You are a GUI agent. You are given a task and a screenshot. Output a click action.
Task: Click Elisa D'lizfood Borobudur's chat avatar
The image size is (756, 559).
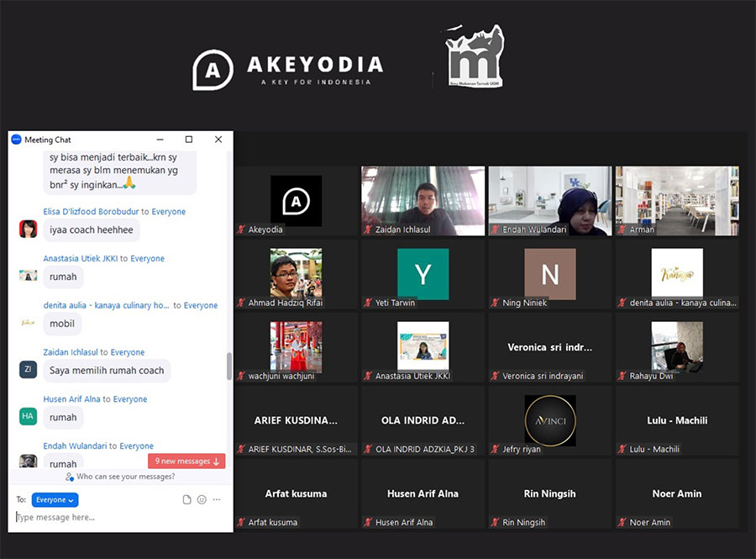(x=28, y=229)
